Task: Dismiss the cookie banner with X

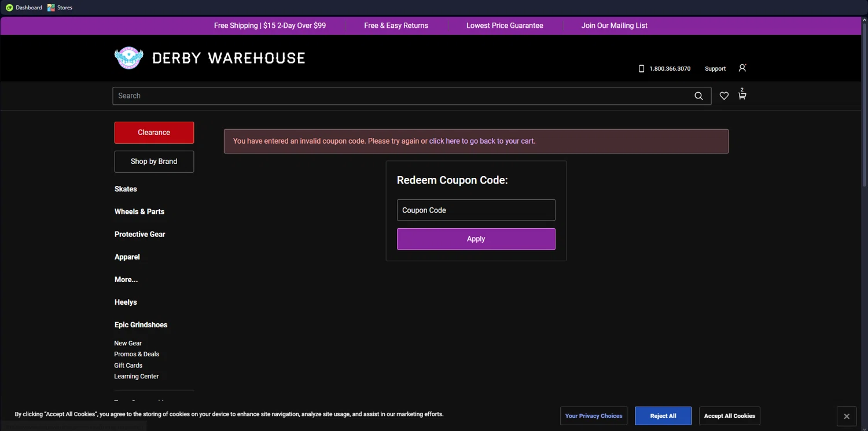Action: [x=847, y=416]
